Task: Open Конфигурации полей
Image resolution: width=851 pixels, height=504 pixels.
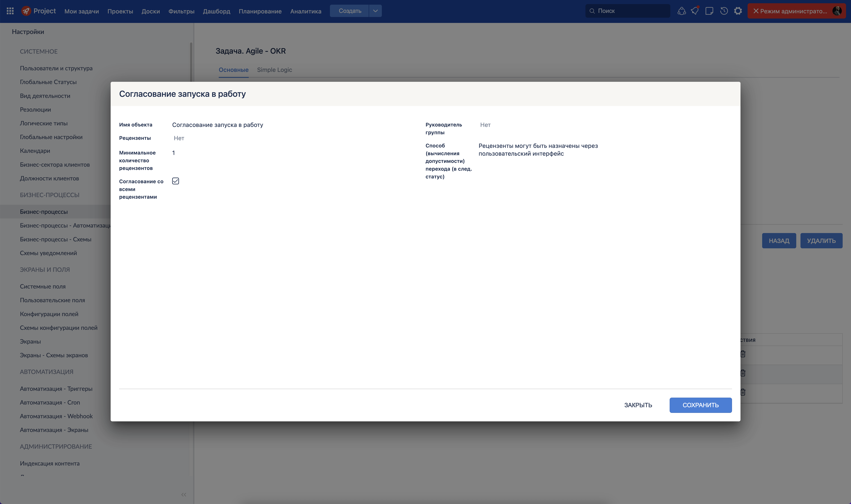Action: tap(49, 314)
